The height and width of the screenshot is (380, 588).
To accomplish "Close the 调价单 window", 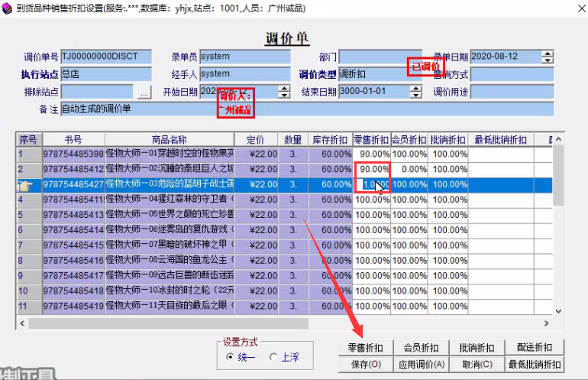I will point(582,8).
